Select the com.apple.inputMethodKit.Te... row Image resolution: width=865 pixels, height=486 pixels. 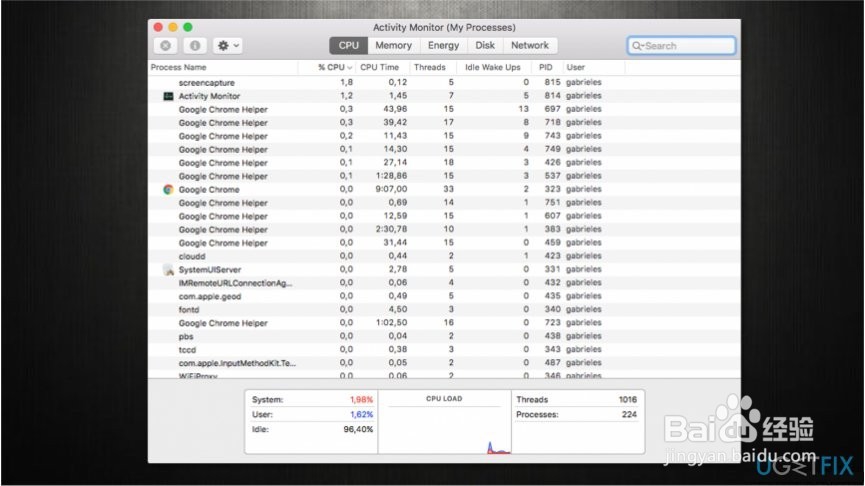coord(444,363)
